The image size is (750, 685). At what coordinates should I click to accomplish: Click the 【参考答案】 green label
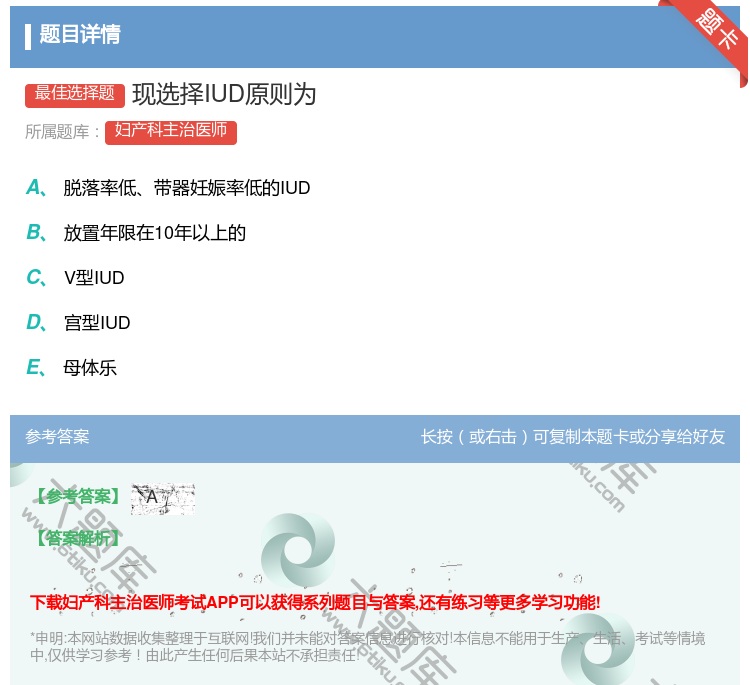pyautogui.click(x=77, y=496)
